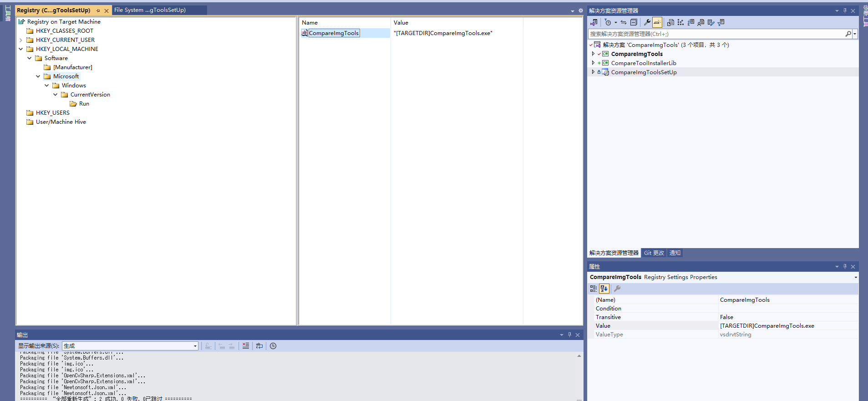
Task: Click the [TARGETDIR]CompareImgTools.exe property value
Action: (767, 326)
